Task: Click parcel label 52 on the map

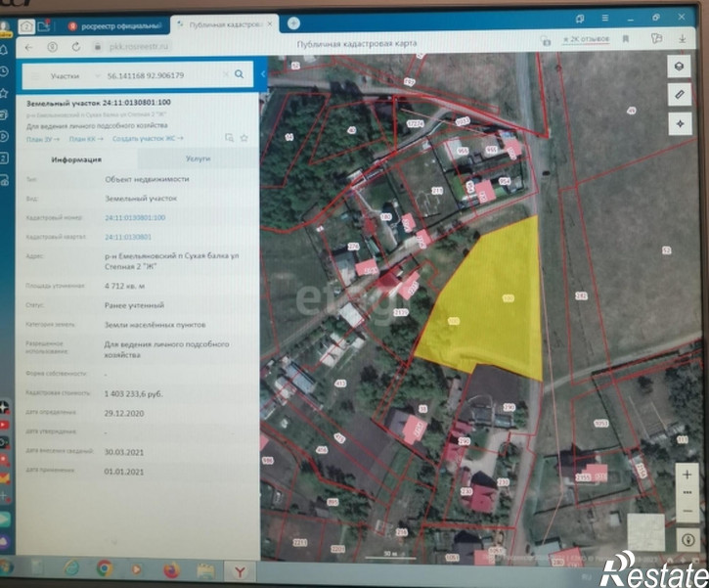Action: click(667, 250)
